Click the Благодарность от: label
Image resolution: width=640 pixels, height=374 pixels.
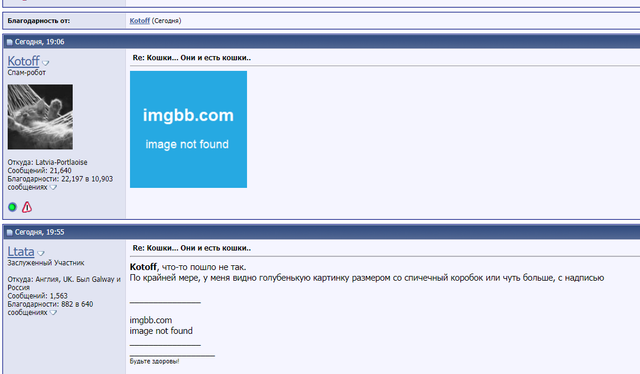pyautogui.click(x=38, y=20)
